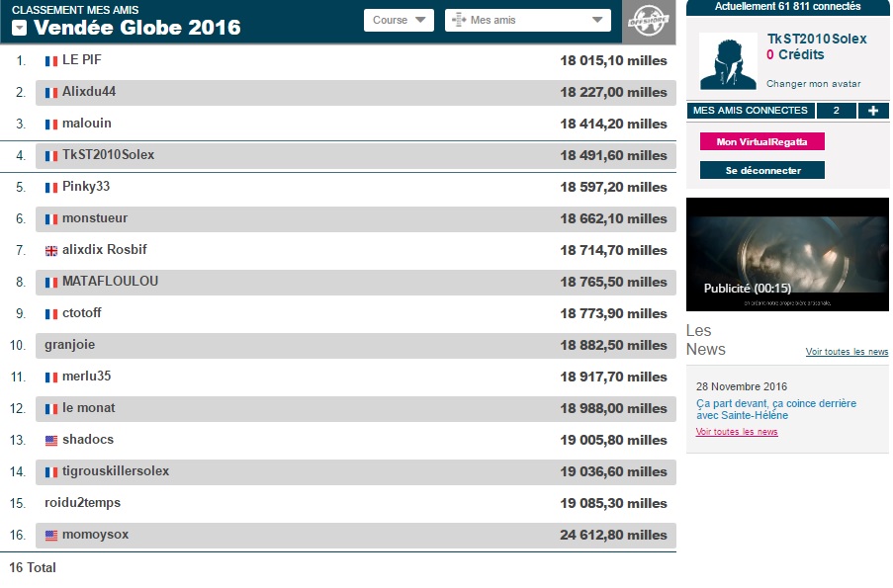The height and width of the screenshot is (588, 893).
Task: Click the plus icon to add friends
Action: click(x=872, y=111)
